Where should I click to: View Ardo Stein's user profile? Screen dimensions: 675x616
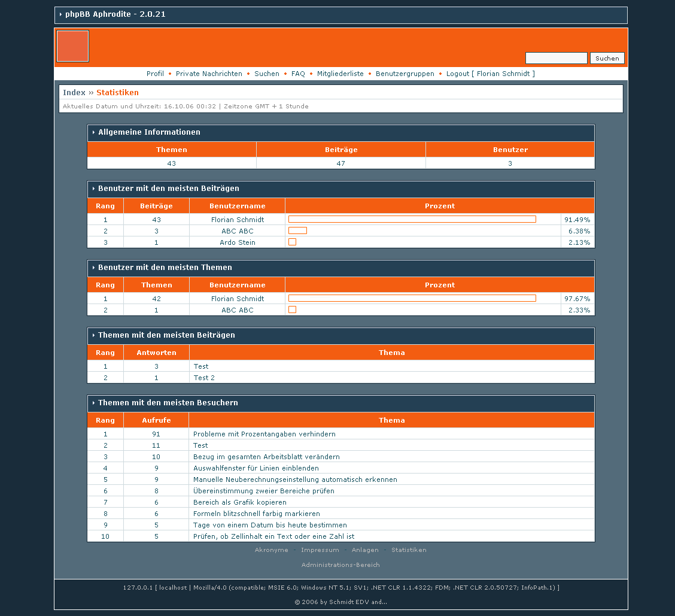coord(237,242)
